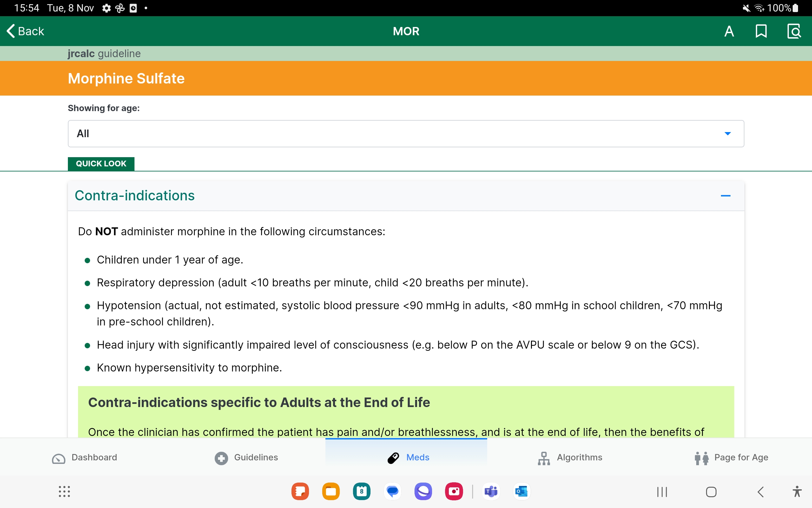Switch to the Dashboard tab

[x=85, y=458]
